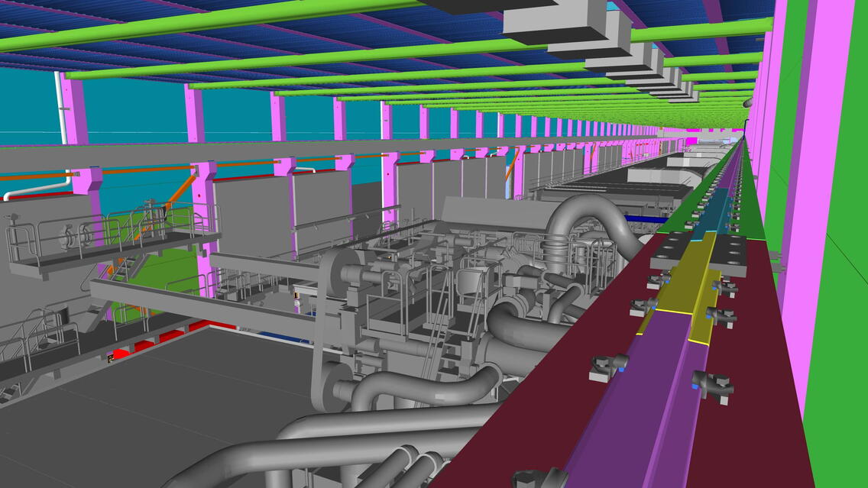The height and width of the screenshot is (488, 868).
Task: Select the white vertical pipe by the window
Action: click(61, 108)
